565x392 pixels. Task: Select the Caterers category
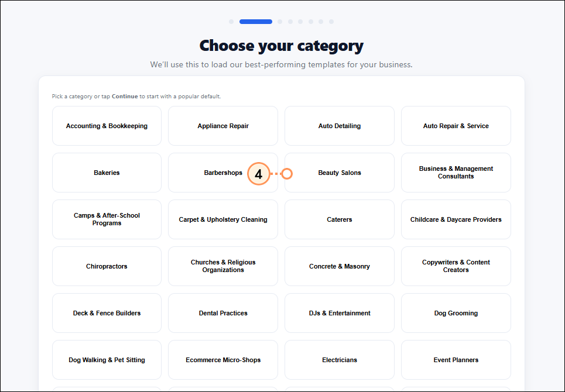340,219
